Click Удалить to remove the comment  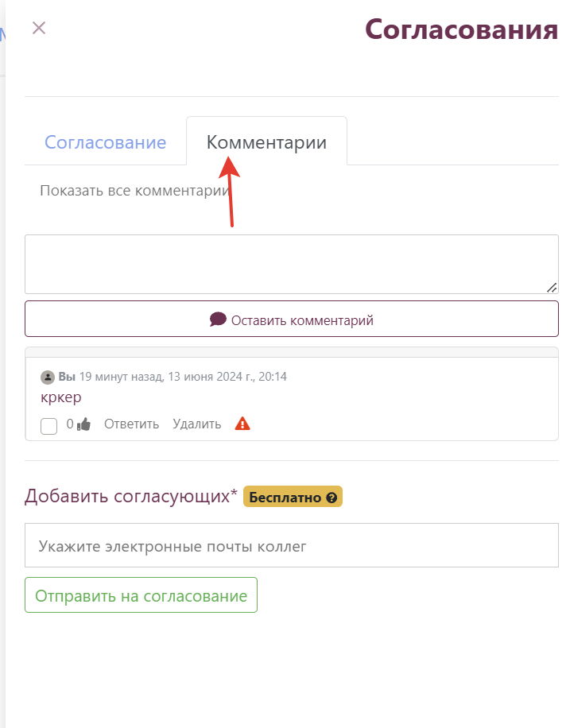pyautogui.click(x=197, y=424)
